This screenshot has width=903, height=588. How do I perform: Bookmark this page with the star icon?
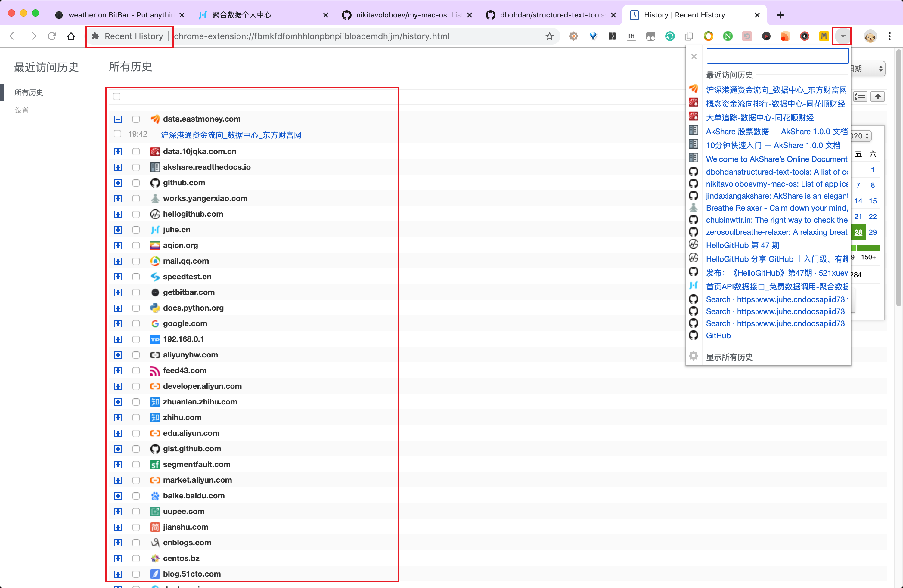tap(549, 36)
